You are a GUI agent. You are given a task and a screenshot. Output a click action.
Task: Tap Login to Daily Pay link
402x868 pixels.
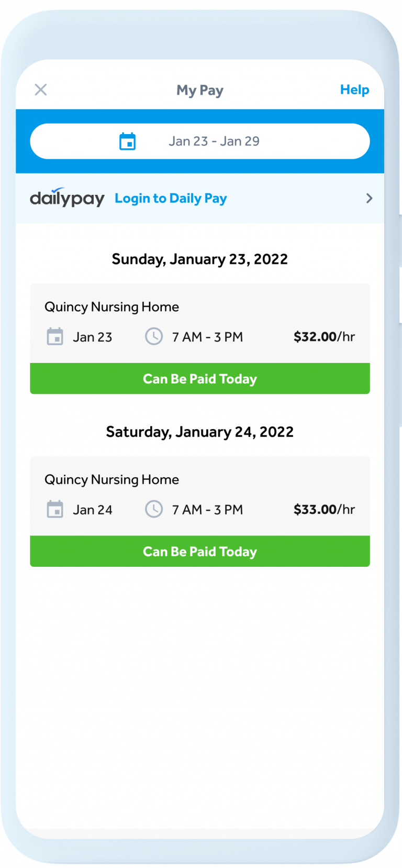(171, 199)
